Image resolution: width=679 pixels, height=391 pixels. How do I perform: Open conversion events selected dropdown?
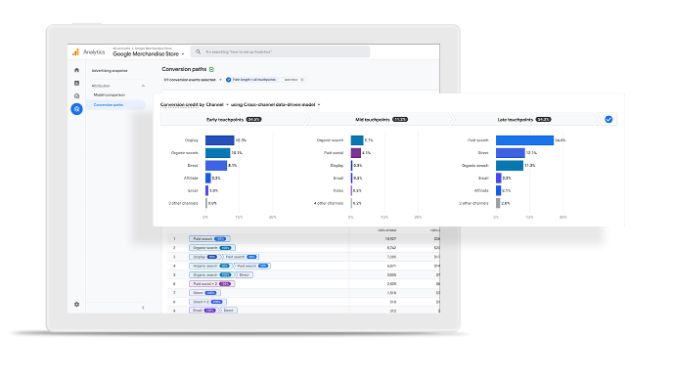tap(193, 80)
